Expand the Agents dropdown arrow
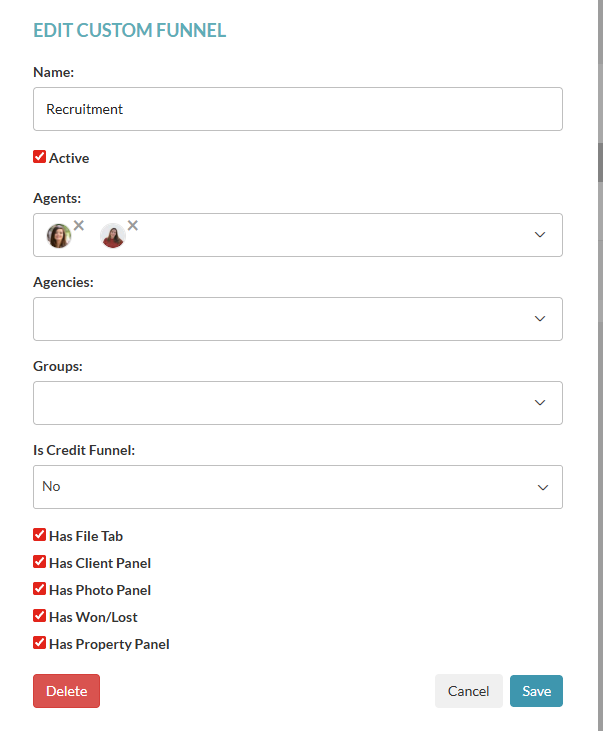The image size is (603, 731). (540, 235)
